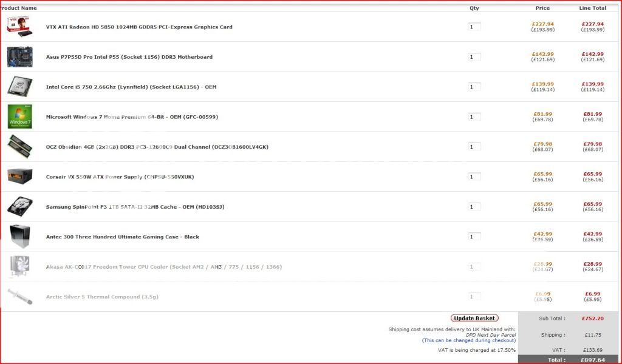The height and width of the screenshot is (364, 622).
Task: Click the Windows 7 box image
Action: (19, 116)
